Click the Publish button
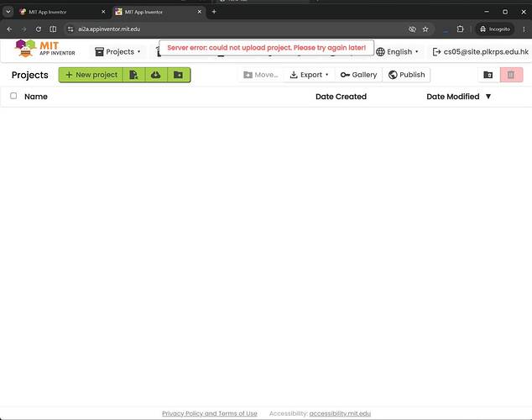This screenshot has width=532, height=420. pyautogui.click(x=406, y=75)
